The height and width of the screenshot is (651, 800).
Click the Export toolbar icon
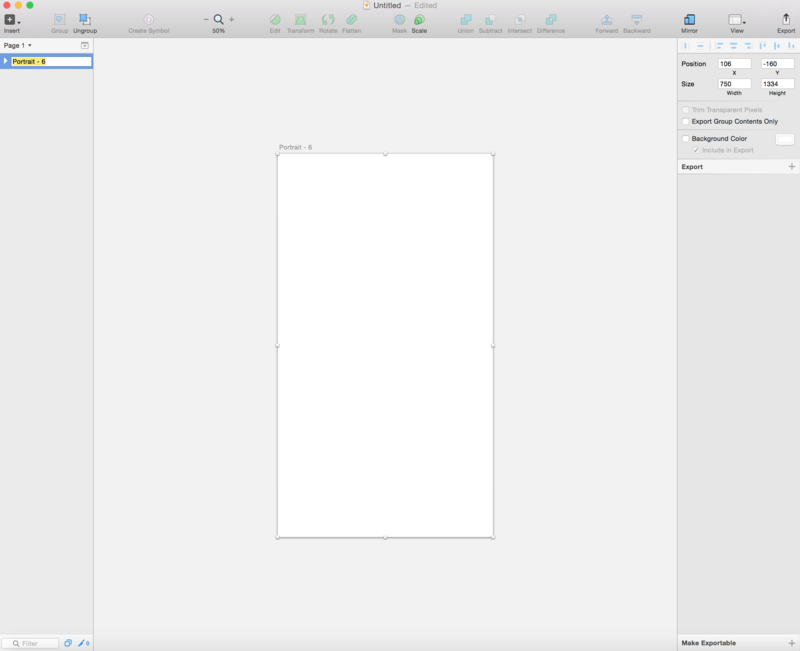click(786, 19)
